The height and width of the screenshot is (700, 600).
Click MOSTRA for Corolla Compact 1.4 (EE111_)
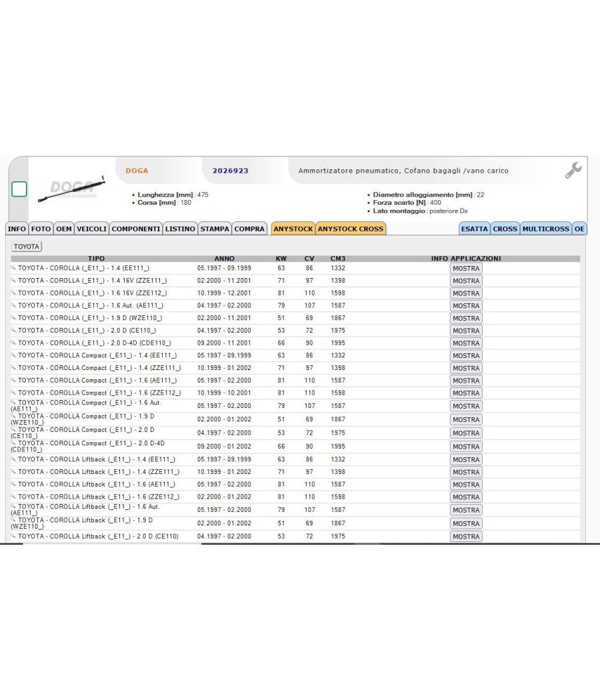[466, 356]
